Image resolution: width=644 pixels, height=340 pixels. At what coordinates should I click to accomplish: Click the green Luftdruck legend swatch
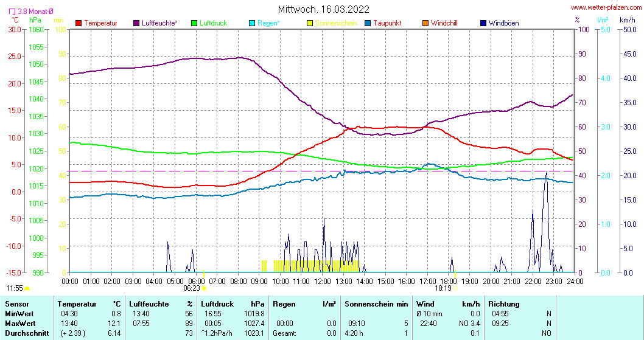coord(194,23)
